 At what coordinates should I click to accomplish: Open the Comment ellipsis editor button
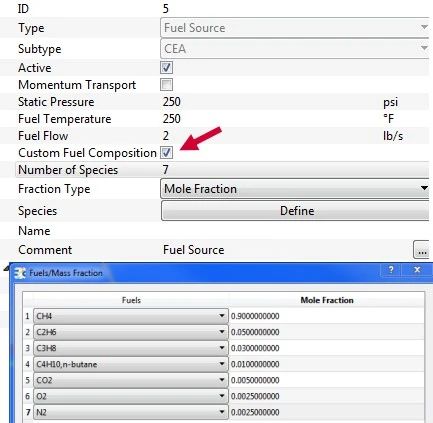[422, 250]
